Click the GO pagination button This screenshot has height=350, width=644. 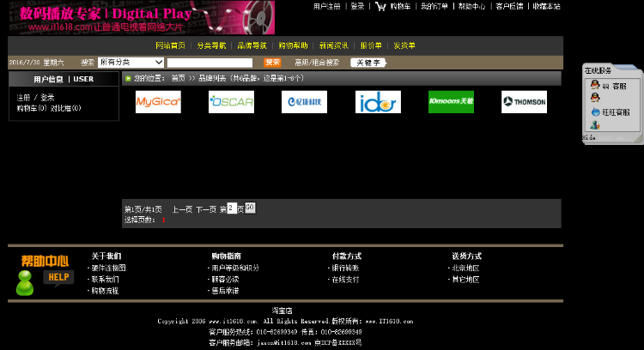pos(250,208)
